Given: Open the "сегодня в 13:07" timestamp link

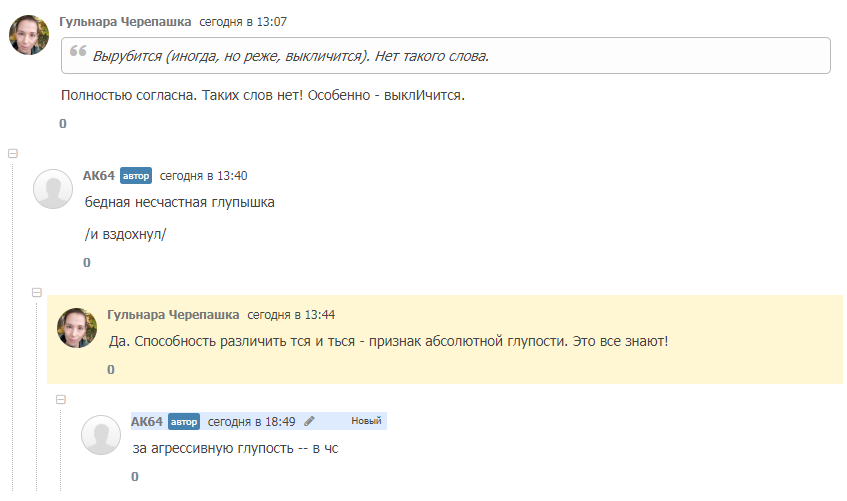Looking at the screenshot, I should click(243, 21).
